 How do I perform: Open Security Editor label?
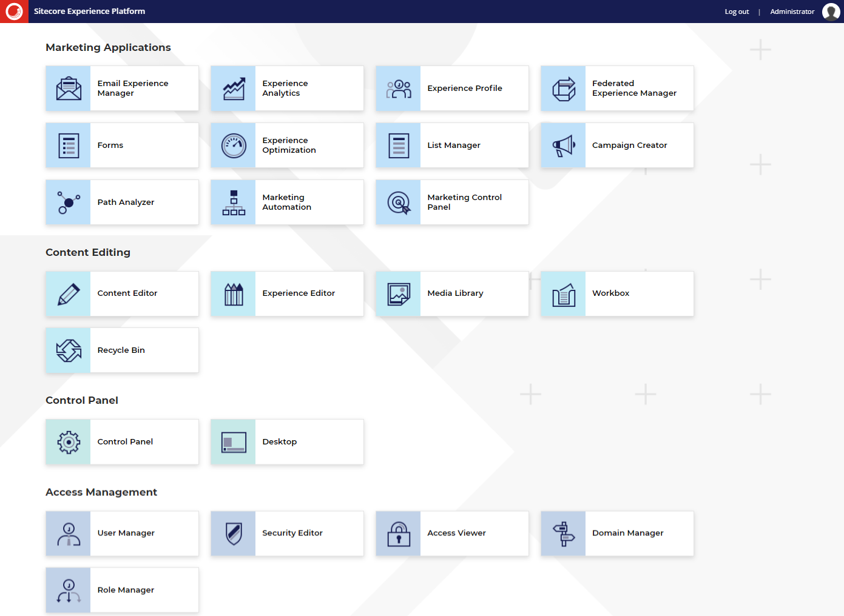292,534
